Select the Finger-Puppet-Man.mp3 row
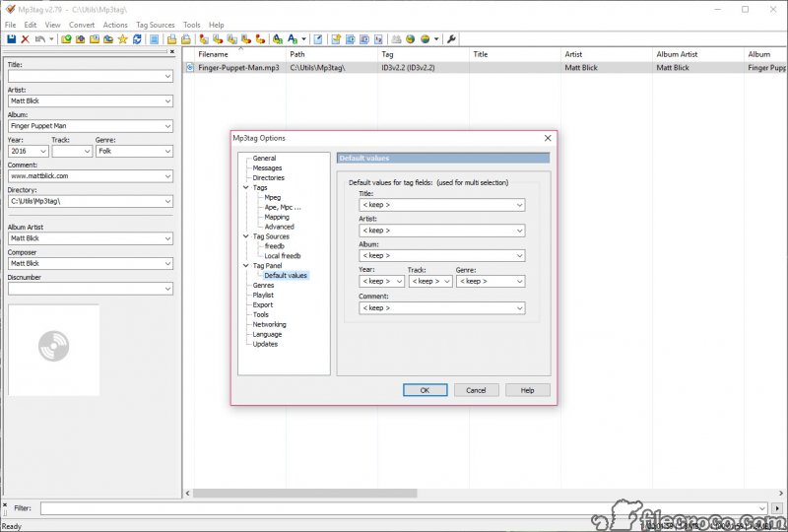This screenshot has height=532, width=788. click(x=485, y=67)
